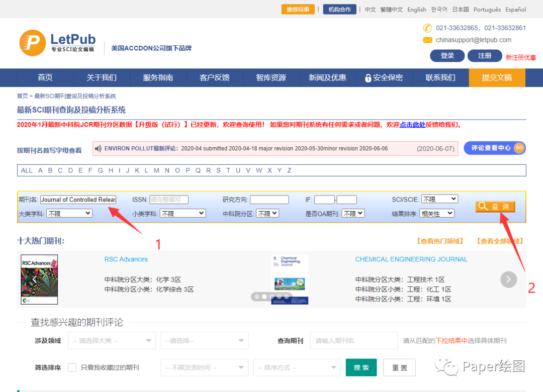Select the letter A in the alphabet index
Viewport: 543px width, 392px height.
click(41, 170)
